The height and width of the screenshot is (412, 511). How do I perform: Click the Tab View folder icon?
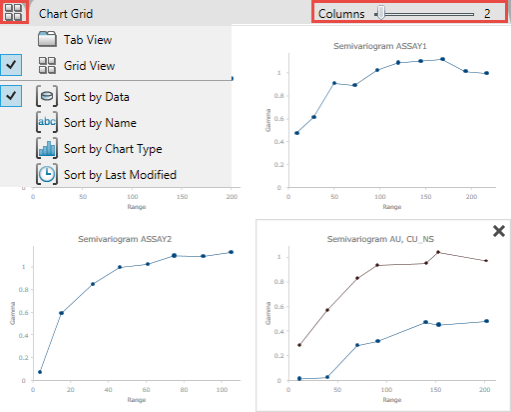(47, 39)
